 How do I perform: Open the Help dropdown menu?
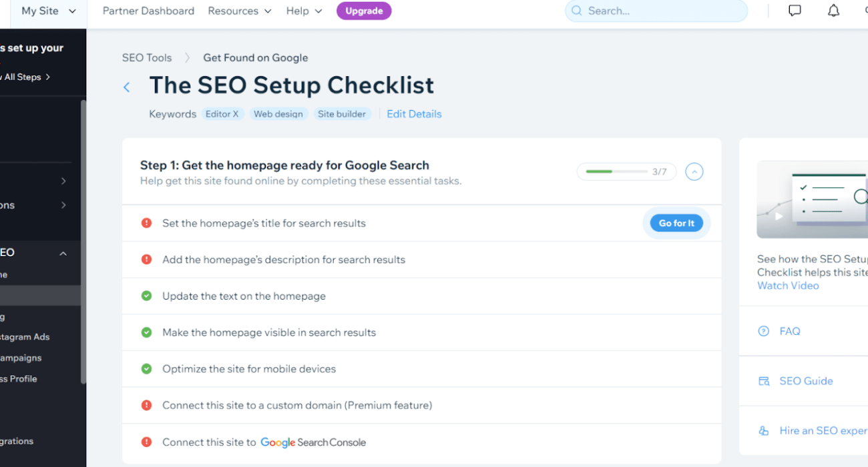pyautogui.click(x=304, y=11)
